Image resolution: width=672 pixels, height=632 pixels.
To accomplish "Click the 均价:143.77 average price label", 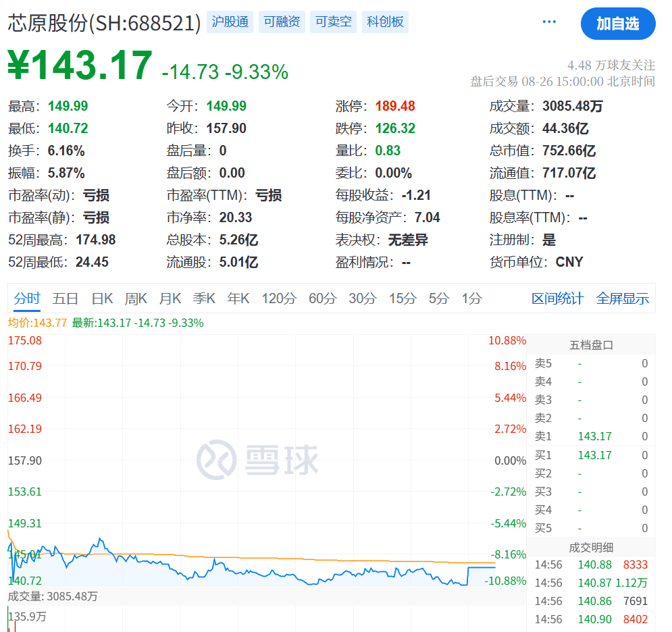I will (x=37, y=323).
